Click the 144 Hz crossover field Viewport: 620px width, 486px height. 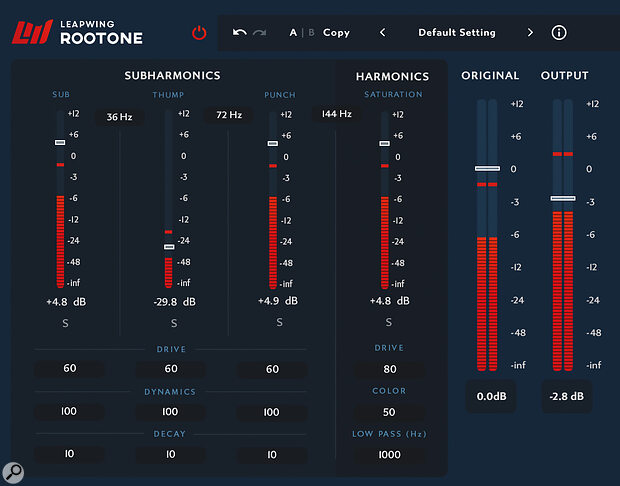point(336,114)
